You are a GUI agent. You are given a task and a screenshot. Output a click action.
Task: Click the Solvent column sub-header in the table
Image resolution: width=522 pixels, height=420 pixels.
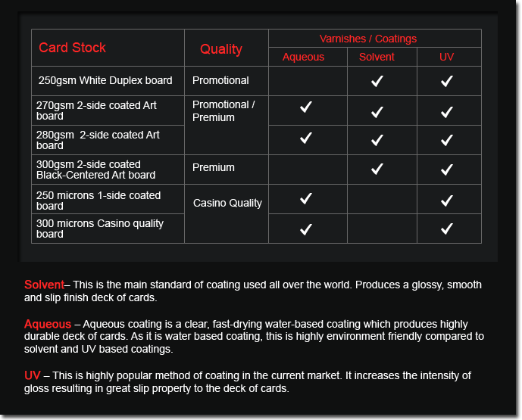pyautogui.click(x=377, y=57)
